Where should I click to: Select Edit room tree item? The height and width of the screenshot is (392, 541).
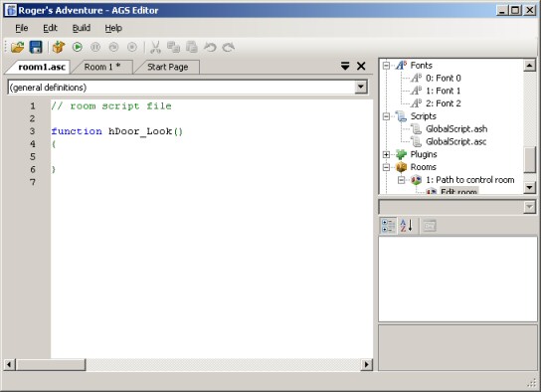pyautogui.click(x=458, y=191)
